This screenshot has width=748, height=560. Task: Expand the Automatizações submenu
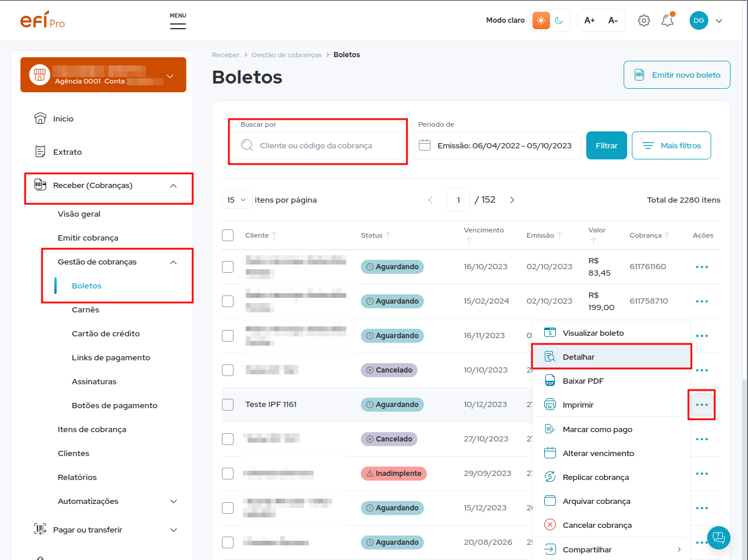coord(173,502)
